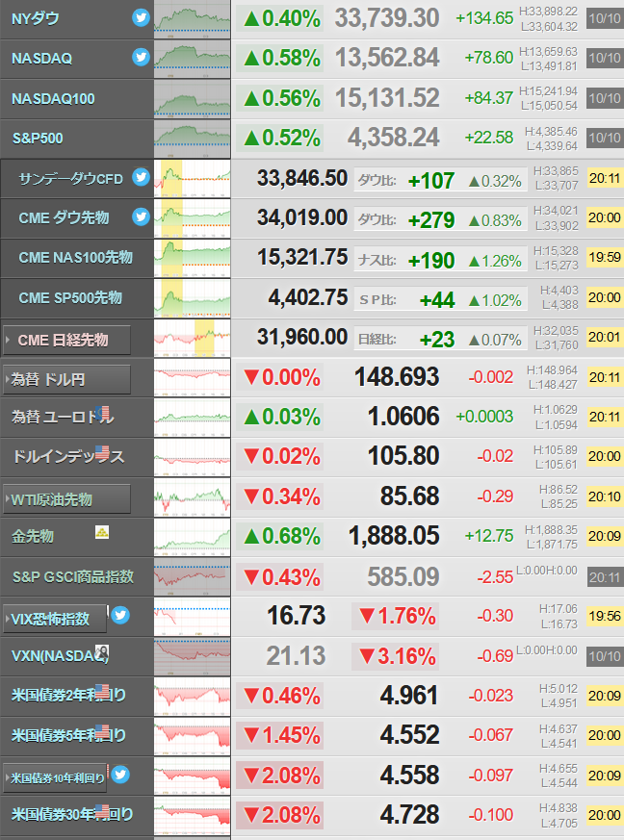624x840 pixels.
Task: Expand the CME 日経先物 button
Action: click(x=66, y=341)
